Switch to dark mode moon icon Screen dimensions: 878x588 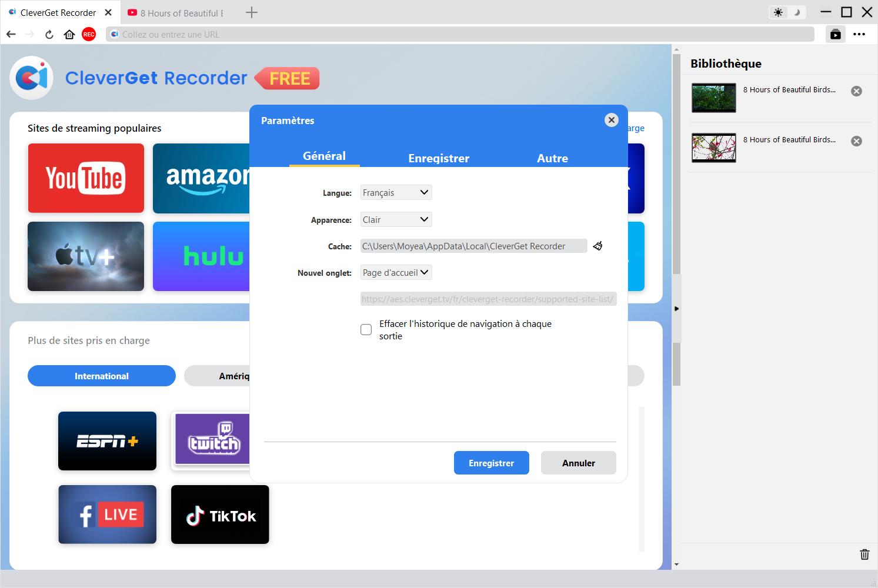796,12
